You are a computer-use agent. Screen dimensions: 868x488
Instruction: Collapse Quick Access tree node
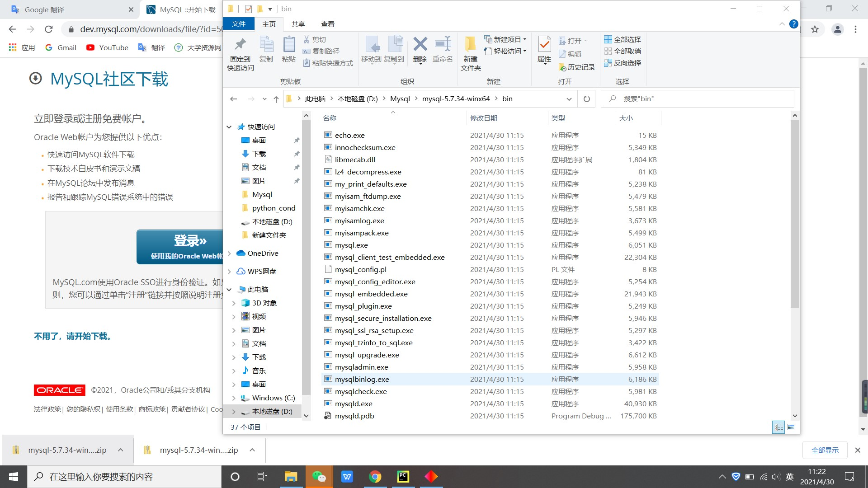click(x=229, y=127)
